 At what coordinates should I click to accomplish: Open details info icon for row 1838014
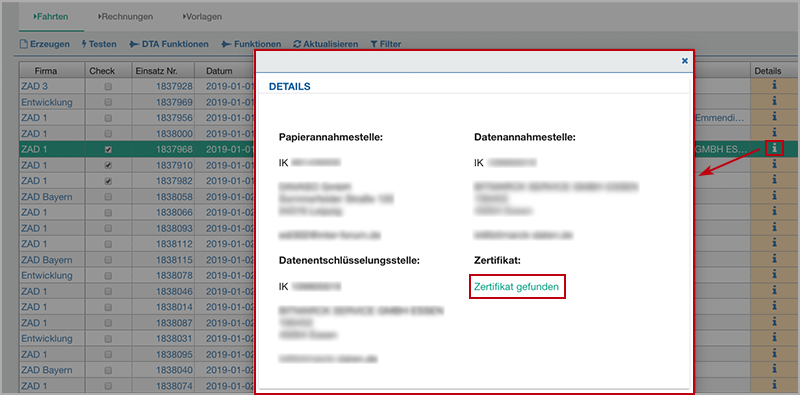774,307
